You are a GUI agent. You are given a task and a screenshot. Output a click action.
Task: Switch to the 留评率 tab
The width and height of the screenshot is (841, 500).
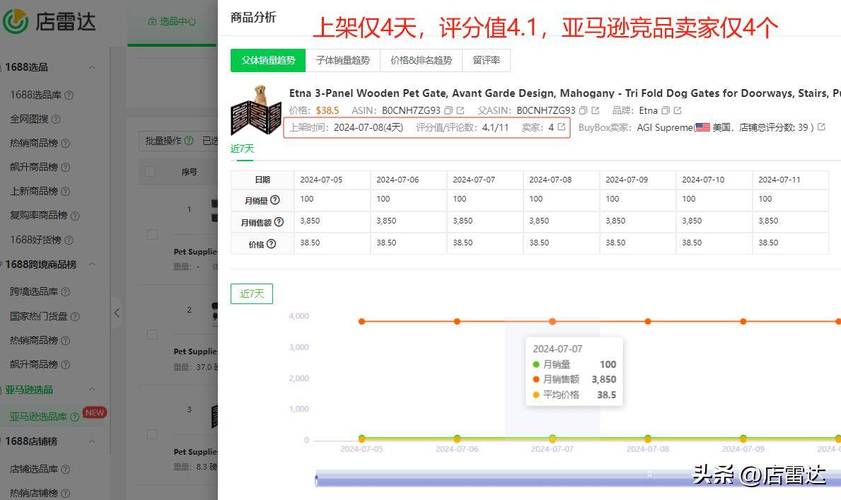pos(486,60)
